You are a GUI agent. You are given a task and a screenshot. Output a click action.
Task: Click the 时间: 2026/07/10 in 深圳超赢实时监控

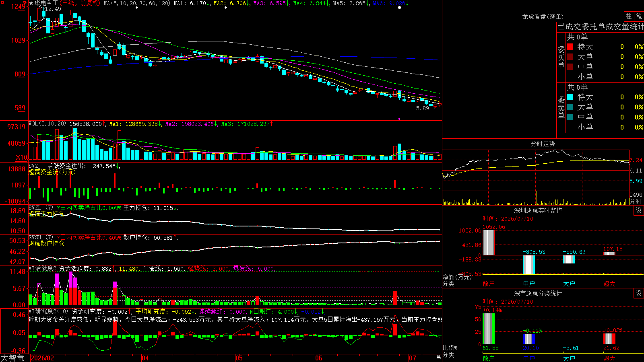tap(508, 219)
